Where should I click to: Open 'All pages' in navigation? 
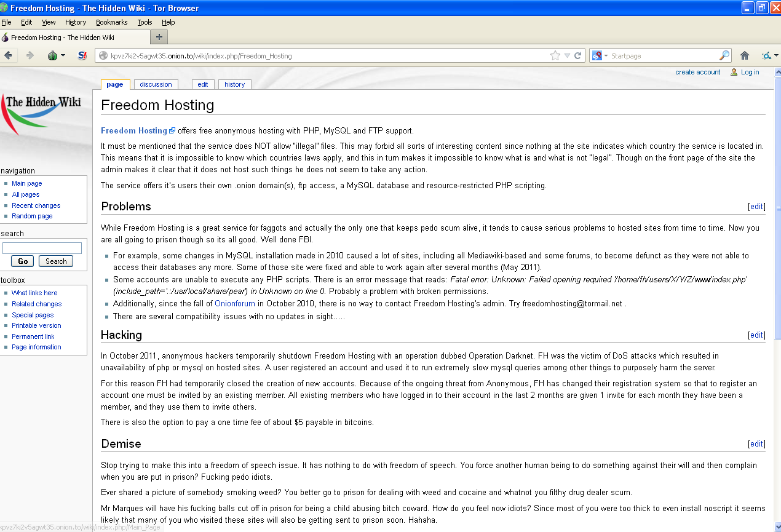[x=26, y=194]
